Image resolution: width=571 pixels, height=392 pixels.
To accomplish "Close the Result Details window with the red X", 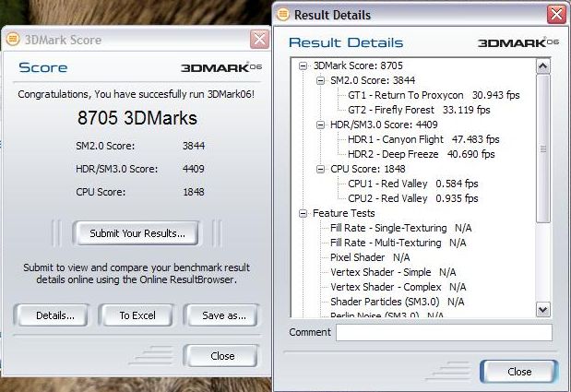I will coord(556,15).
